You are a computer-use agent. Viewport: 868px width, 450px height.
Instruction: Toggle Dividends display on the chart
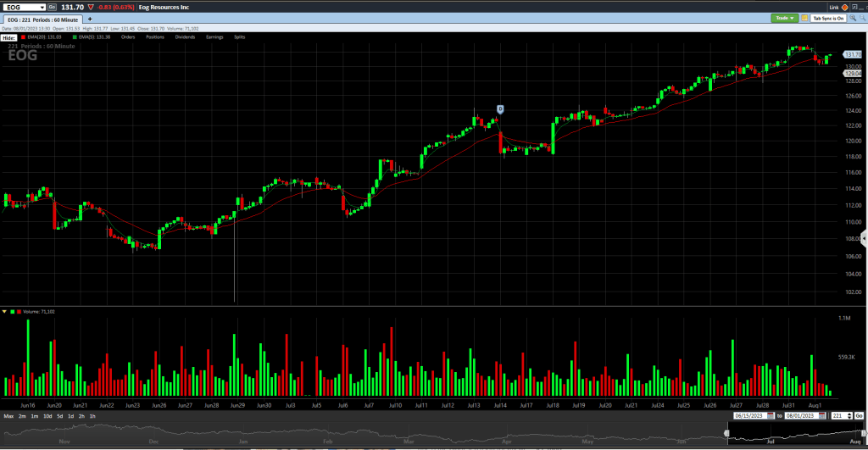point(185,37)
